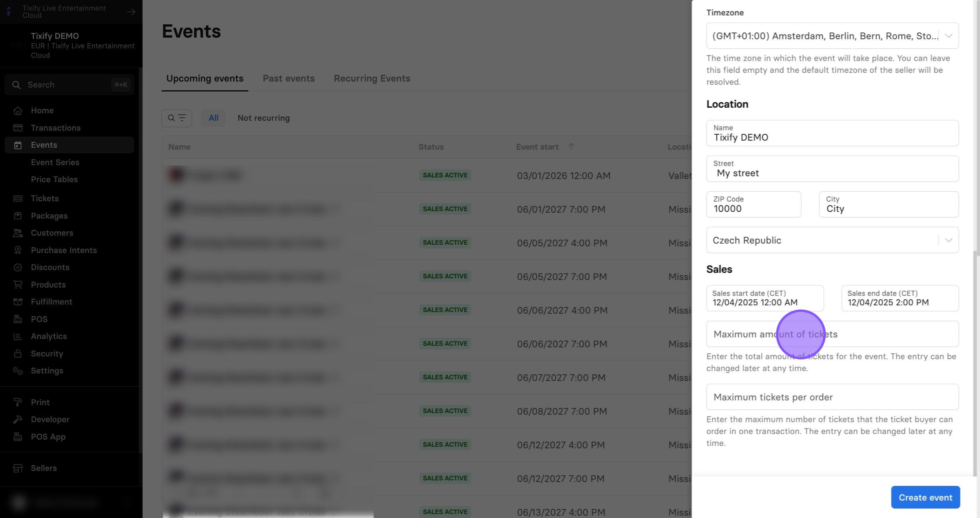Open the Fulfillment icon
This screenshot has height=518, width=980.
click(x=17, y=302)
